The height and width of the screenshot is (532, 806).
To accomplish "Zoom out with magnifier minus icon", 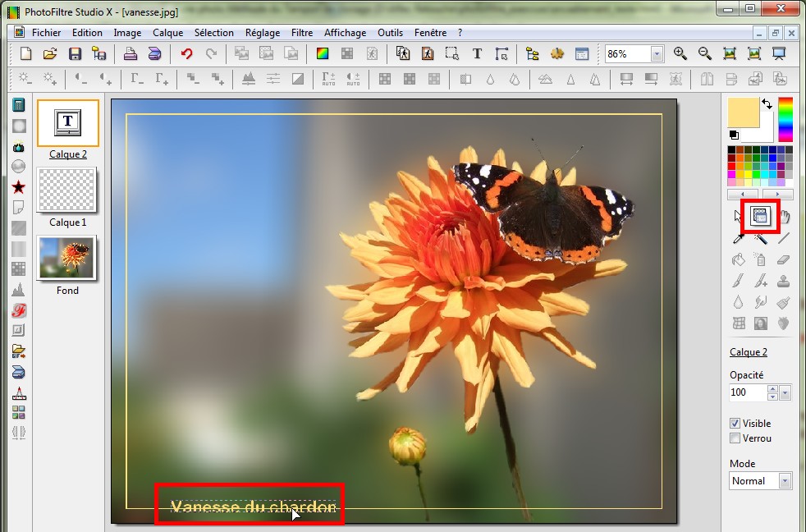I will coord(705,53).
